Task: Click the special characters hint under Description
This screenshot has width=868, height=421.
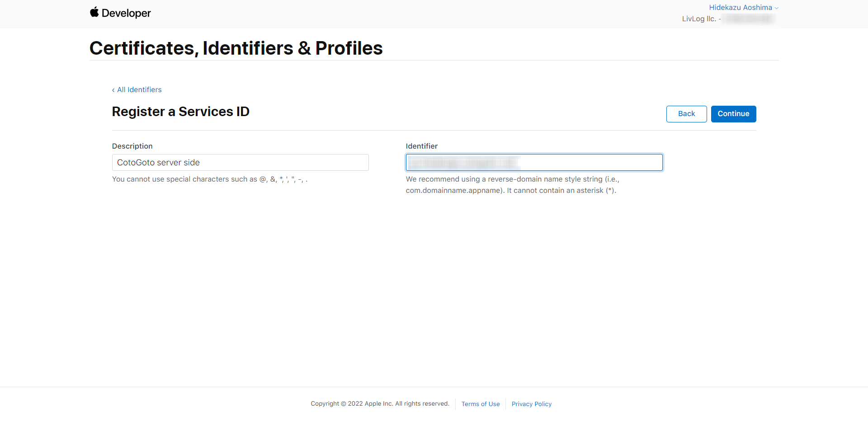Action: point(209,179)
